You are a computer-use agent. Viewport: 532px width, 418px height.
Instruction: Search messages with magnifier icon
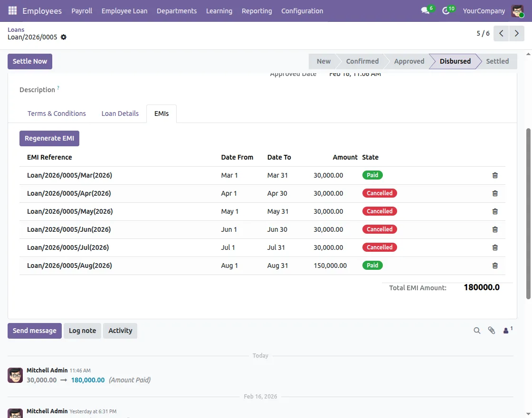tap(477, 331)
